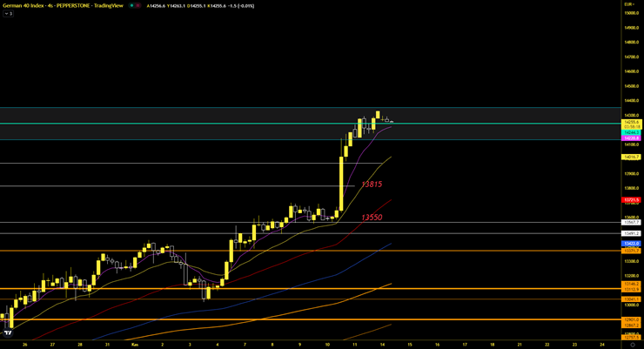Click the blue 13422.0 moving average label

click(x=632, y=244)
